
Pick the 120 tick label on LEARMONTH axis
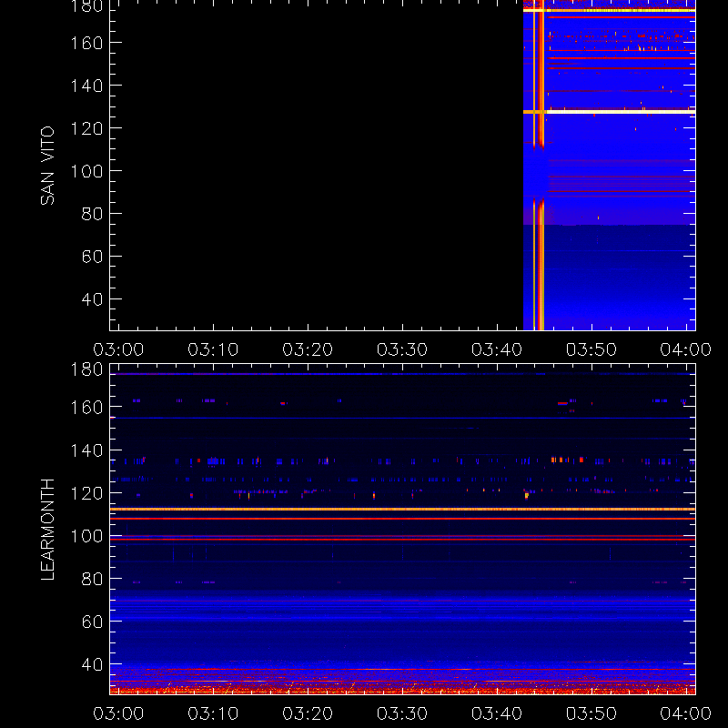pos(86,493)
